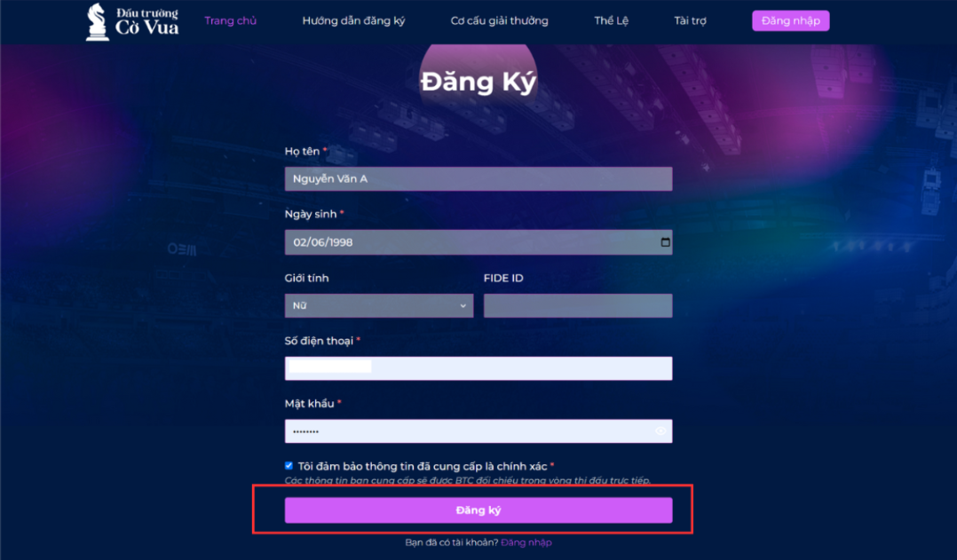Screen dimensions: 957x560
Task: Select the FIDE ID text box
Action: pos(578,306)
